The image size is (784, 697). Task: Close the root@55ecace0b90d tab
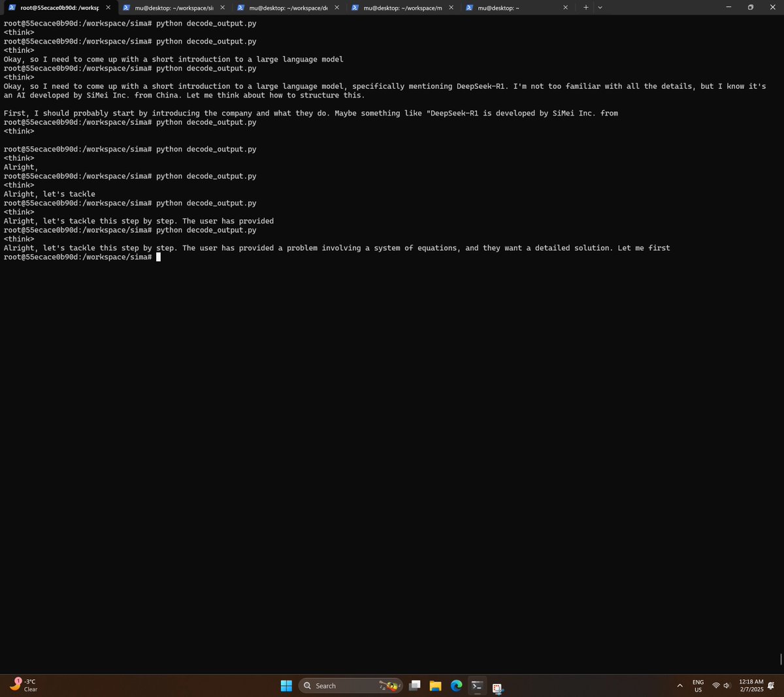click(x=108, y=8)
